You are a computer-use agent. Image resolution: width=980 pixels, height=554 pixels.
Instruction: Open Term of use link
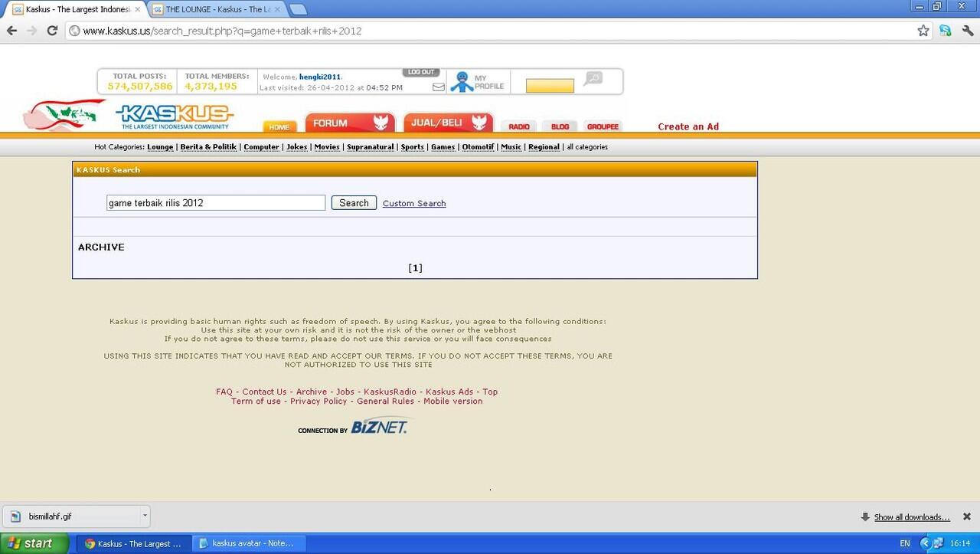256,401
